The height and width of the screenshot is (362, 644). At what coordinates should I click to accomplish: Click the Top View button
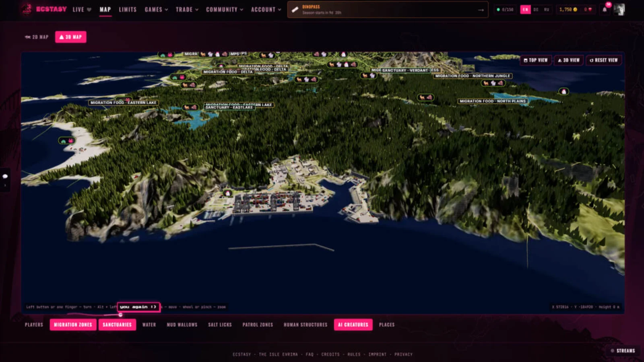point(536,60)
